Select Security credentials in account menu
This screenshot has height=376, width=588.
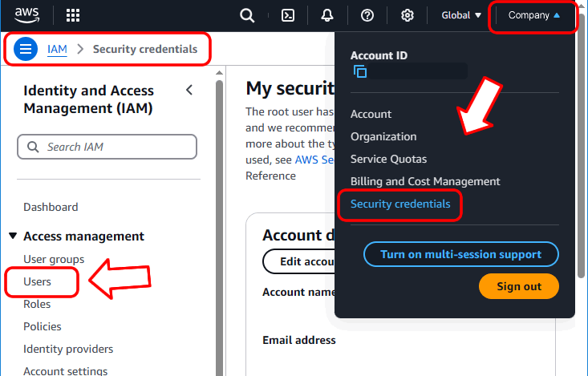coord(400,204)
